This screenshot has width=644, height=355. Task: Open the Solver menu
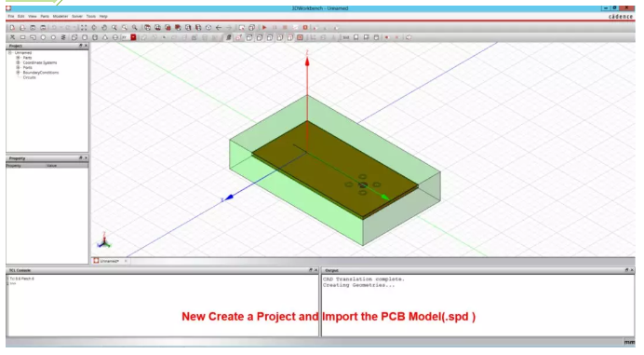point(77,16)
